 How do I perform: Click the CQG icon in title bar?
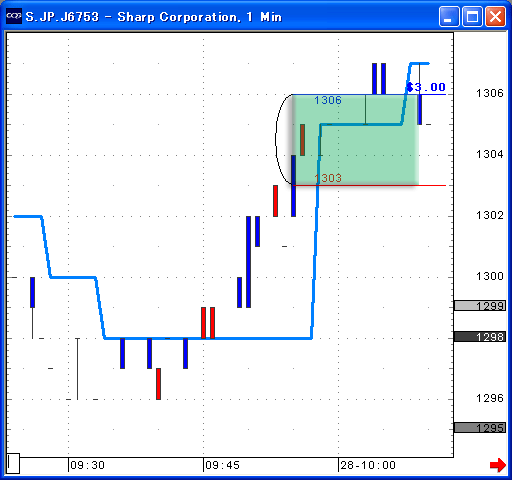(14, 16)
